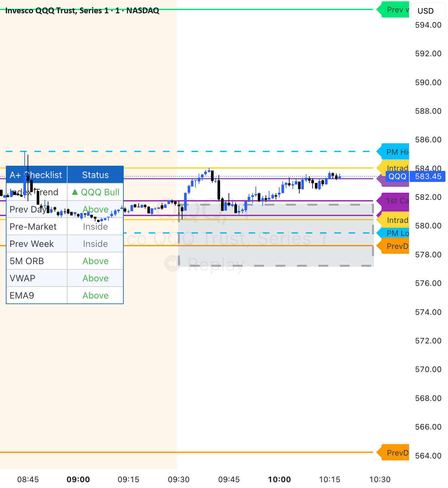Click the 10:00 time axis label
448x488 pixels.
pyautogui.click(x=280, y=480)
